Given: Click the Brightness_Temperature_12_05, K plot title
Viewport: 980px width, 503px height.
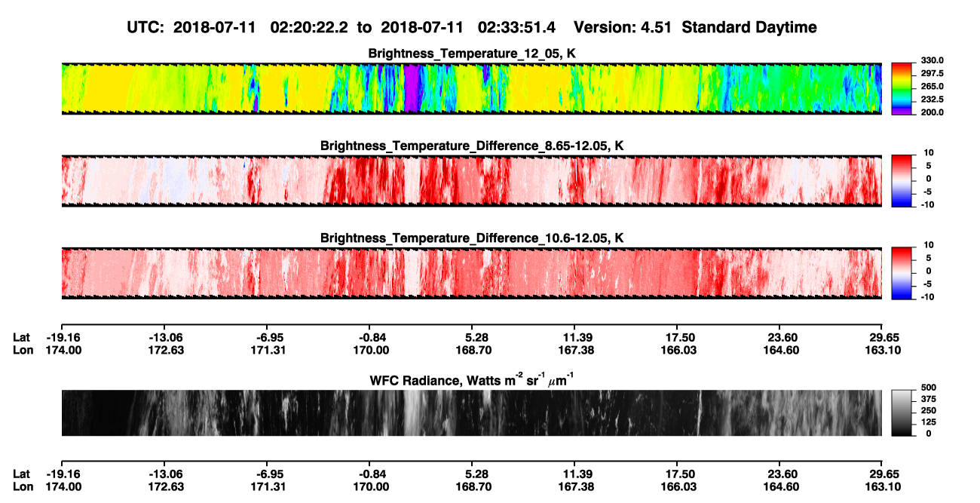Looking at the screenshot, I should 472,54.
